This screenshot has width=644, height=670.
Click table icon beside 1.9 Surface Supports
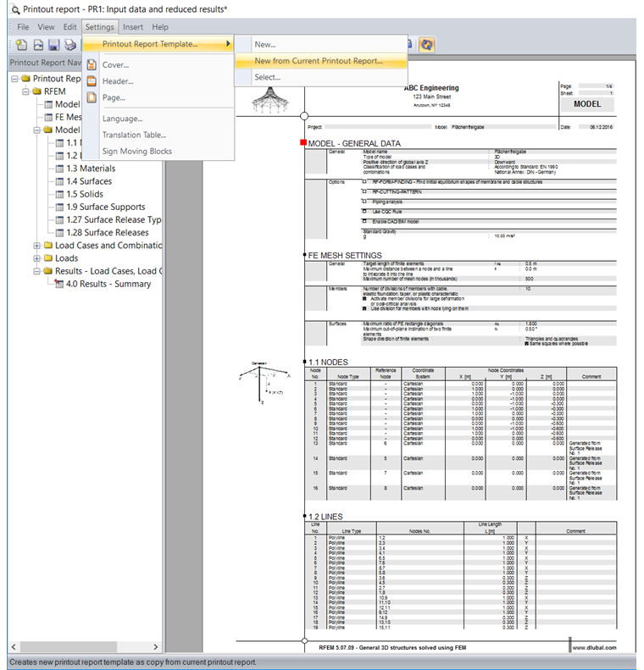click(x=60, y=207)
